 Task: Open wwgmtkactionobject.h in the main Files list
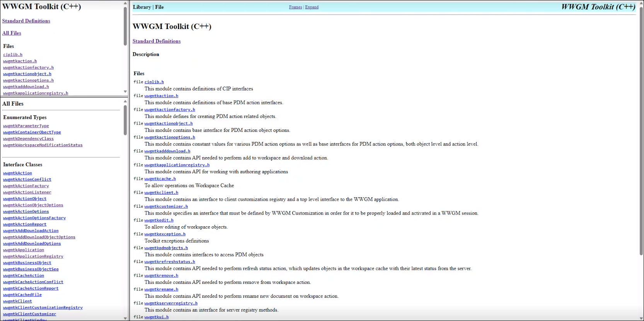[x=169, y=124]
